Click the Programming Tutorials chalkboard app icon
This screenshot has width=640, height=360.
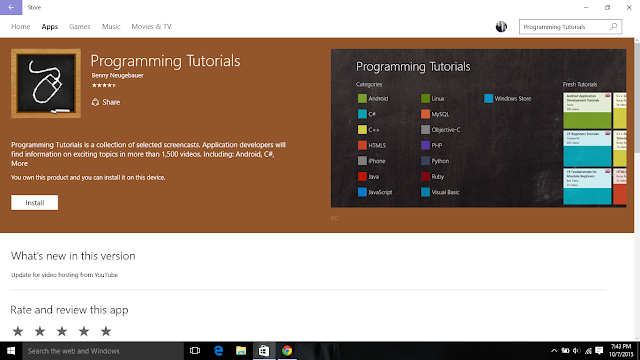(x=46, y=83)
